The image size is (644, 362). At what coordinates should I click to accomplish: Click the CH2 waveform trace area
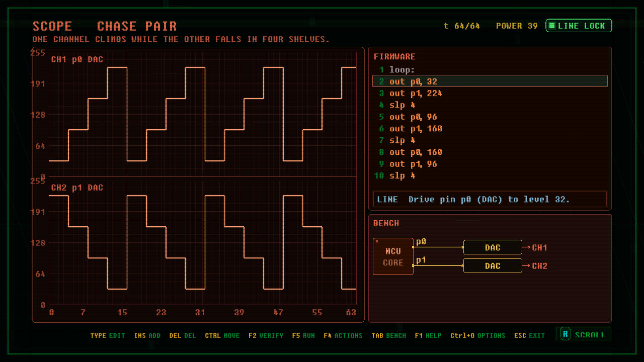pos(202,242)
